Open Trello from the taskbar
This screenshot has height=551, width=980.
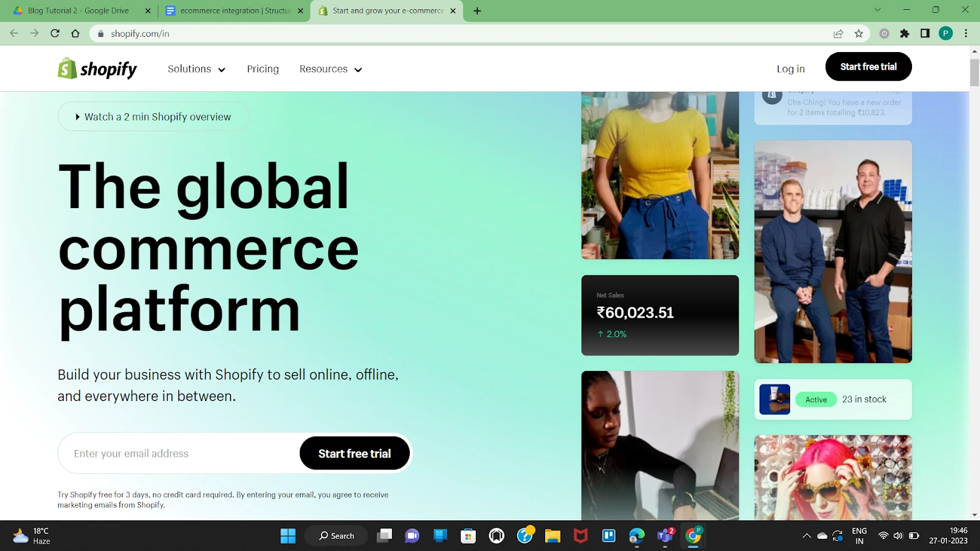(x=609, y=536)
